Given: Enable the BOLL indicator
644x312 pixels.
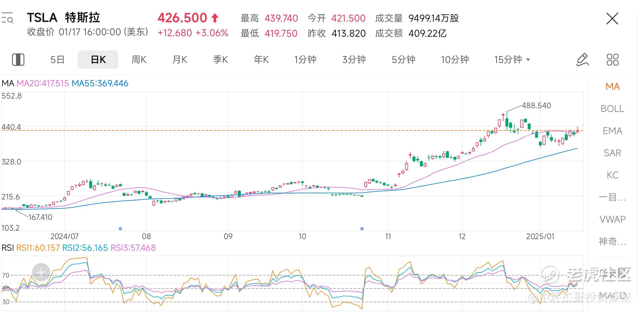Looking at the screenshot, I should click(x=613, y=108).
